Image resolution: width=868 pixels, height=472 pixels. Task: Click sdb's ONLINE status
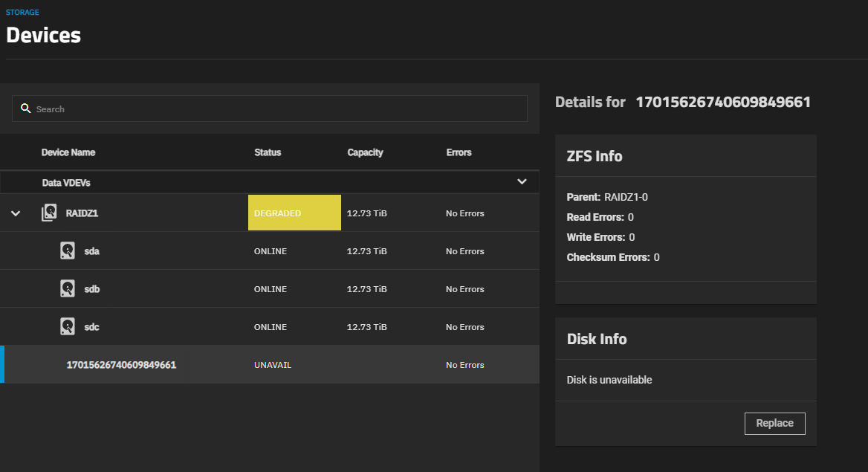(x=271, y=289)
